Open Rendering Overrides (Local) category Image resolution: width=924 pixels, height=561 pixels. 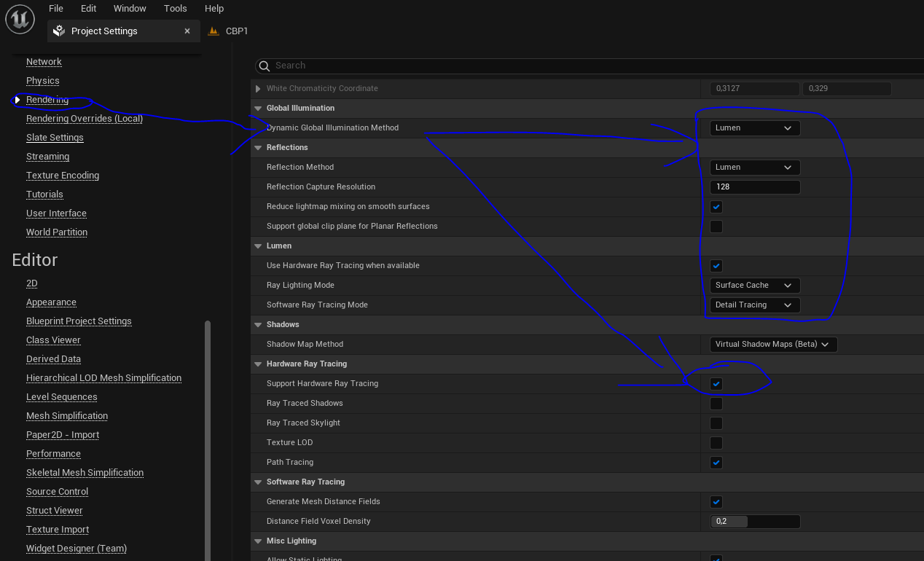pyautogui.click(x=85, y=119)
